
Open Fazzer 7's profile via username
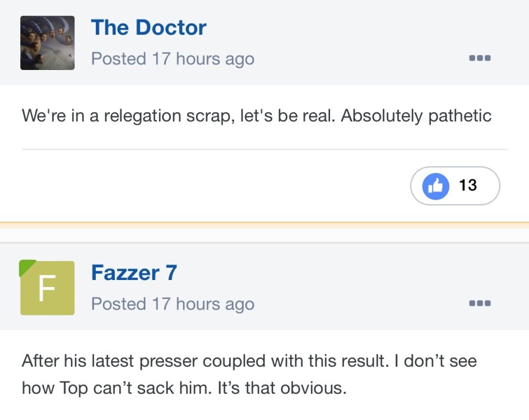134,273
